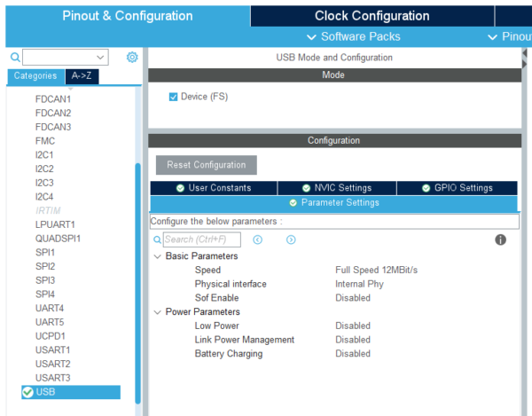Open the gear settings icon in the sidebar
Viewport: 532px width, 416px height.
click(x=132, y=57)
